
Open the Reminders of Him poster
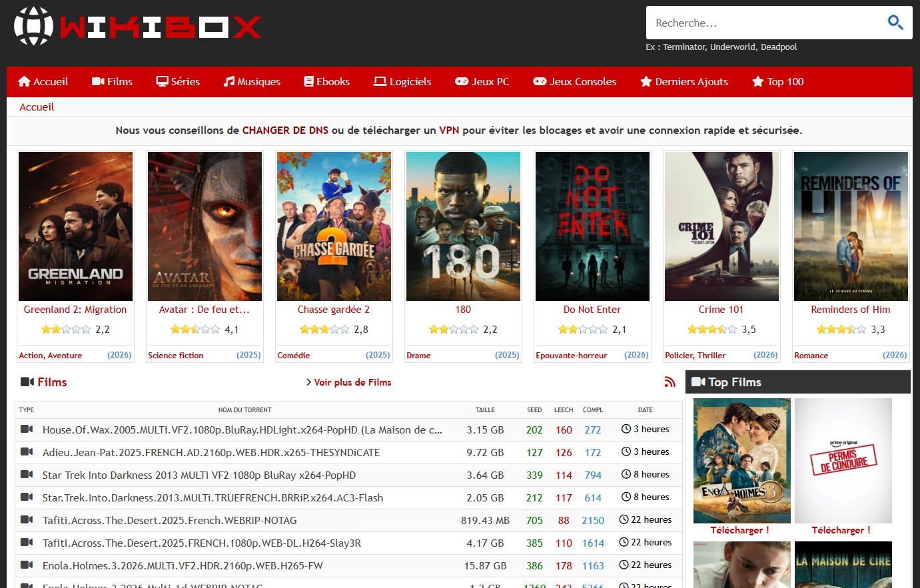click(x=851, y=226)
